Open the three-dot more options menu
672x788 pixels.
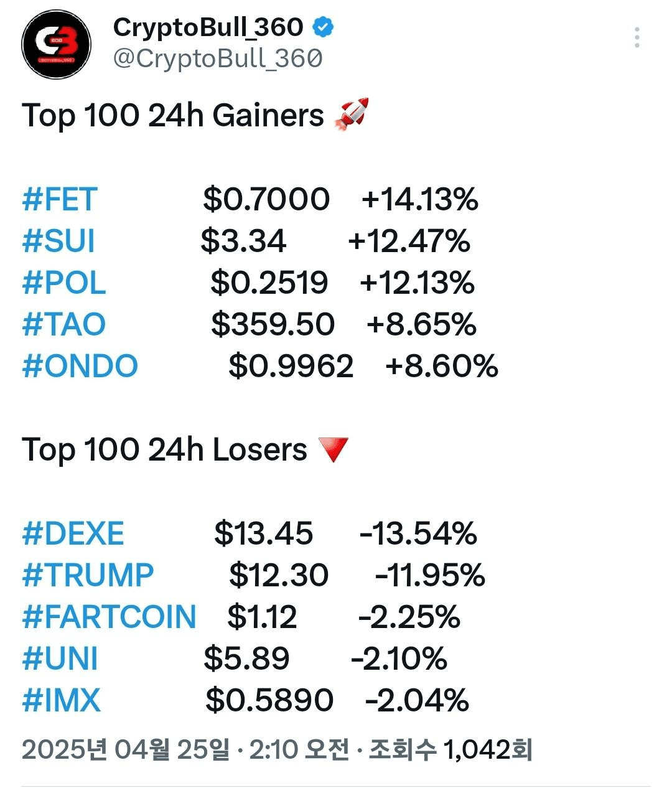coord(637,38)
